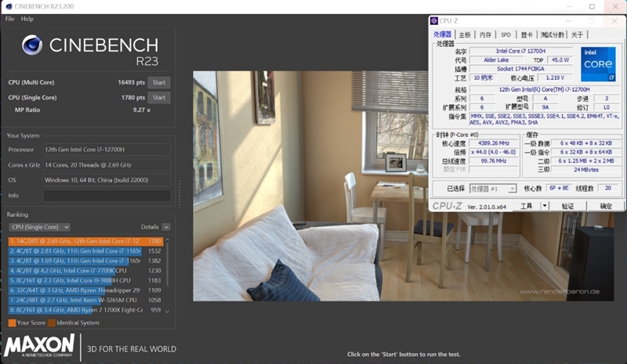Click the Identical System legend swatch
Viewport: 627px width, 364px height.
51,323
